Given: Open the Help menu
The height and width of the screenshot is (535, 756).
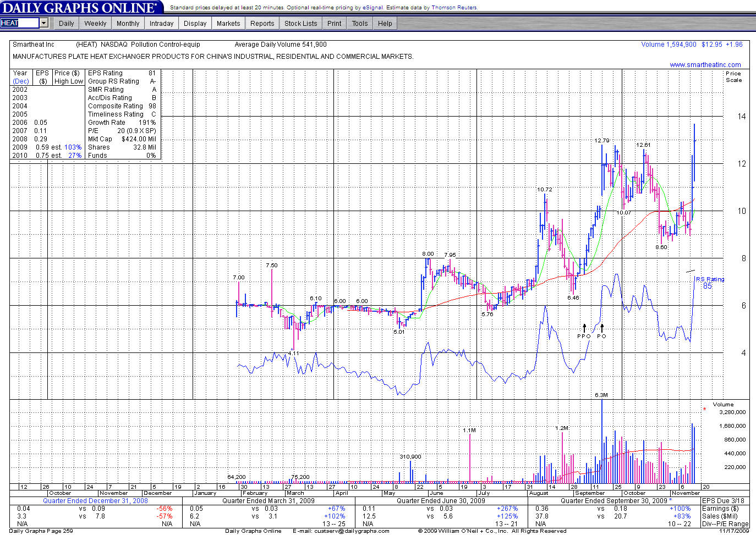Looking at the screenshot, I should 385,24.
